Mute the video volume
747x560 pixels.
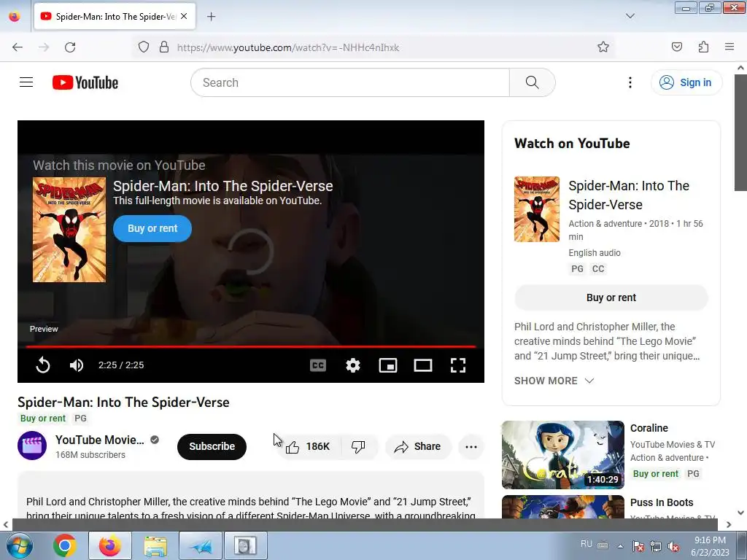[77, 365]
